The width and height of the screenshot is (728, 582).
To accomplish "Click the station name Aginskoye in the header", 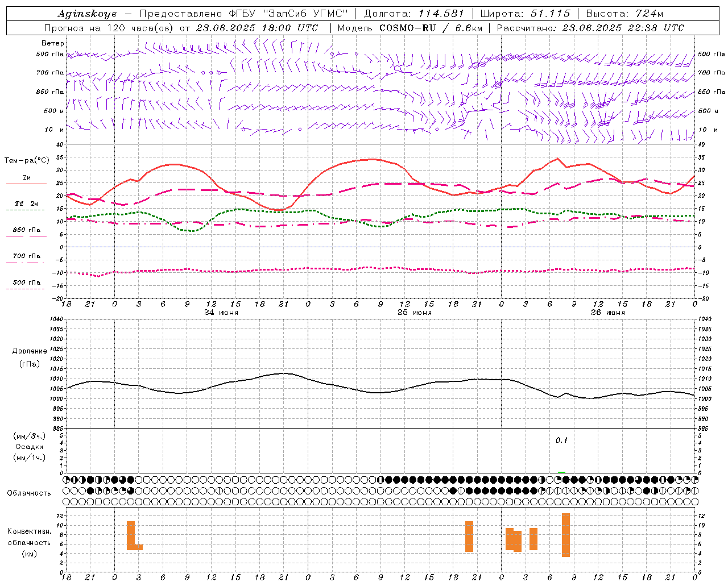I will point(87,14).
